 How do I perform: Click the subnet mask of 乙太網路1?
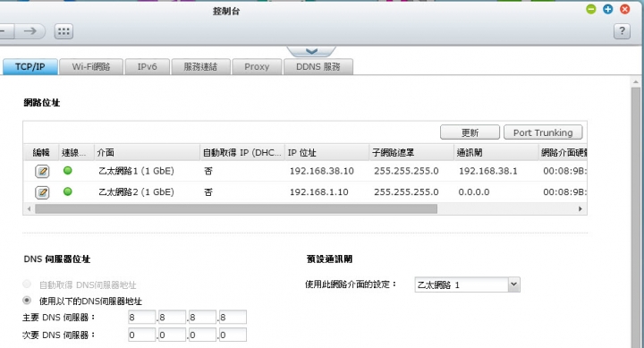(406, 171)
